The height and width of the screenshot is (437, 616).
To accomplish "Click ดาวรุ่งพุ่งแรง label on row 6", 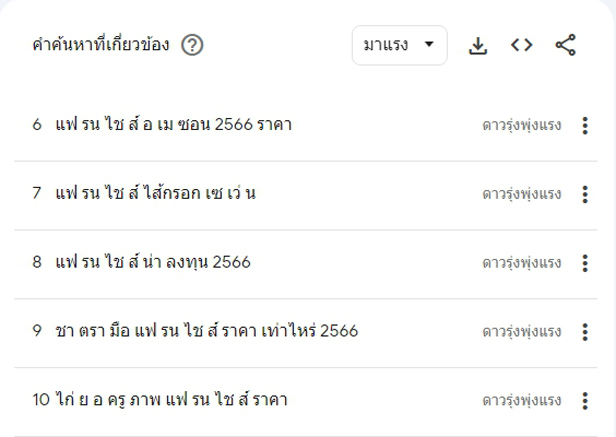I will [x=521, y=125].
